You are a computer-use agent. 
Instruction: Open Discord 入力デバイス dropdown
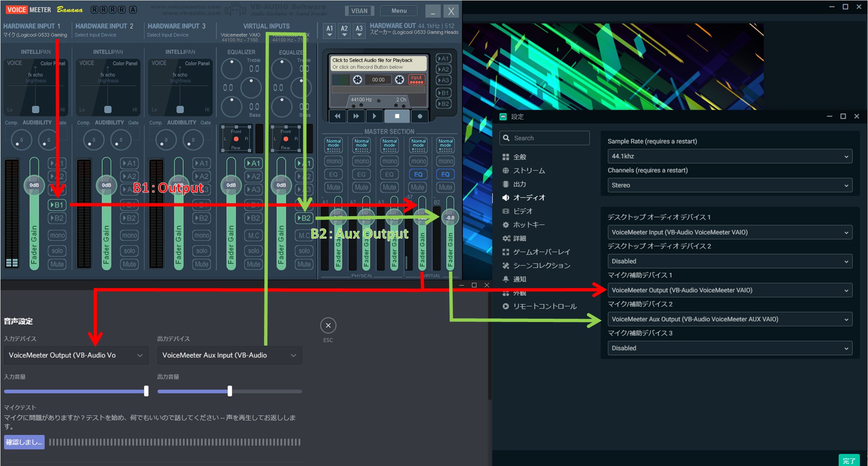pyautogui.click(x=76, y=355)
